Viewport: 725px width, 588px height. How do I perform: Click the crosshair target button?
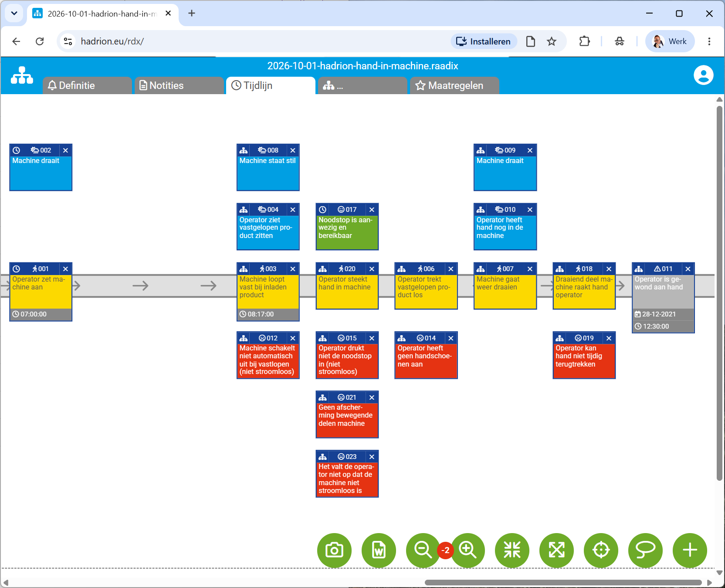click(601, 551)
